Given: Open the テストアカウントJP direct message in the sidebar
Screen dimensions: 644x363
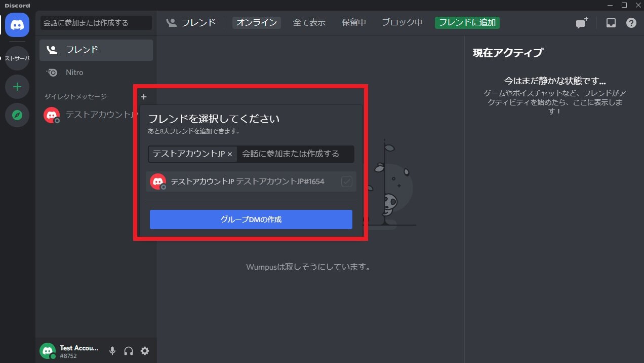Looking at the screenshot, I should [x=91, y=115].
